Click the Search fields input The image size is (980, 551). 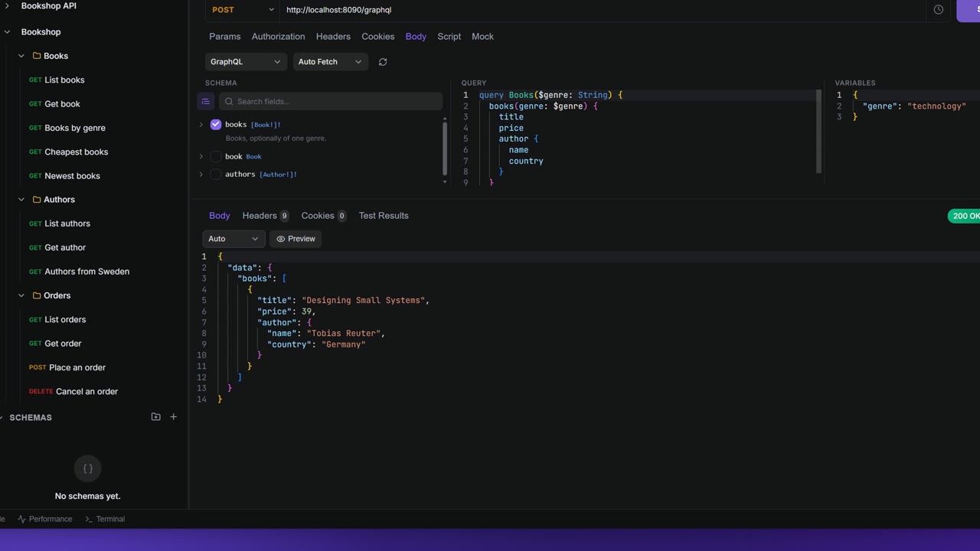tap(331, 101)
